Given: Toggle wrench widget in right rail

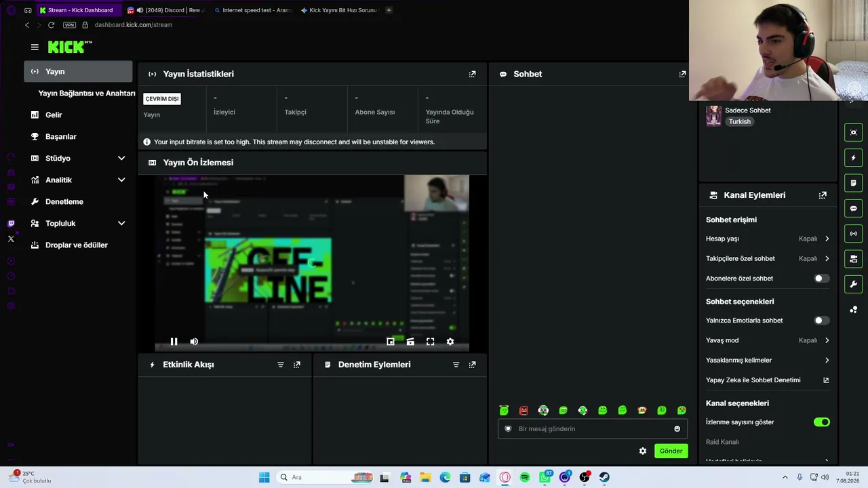Looking at the screenshot, I should (x=853, y=284).
